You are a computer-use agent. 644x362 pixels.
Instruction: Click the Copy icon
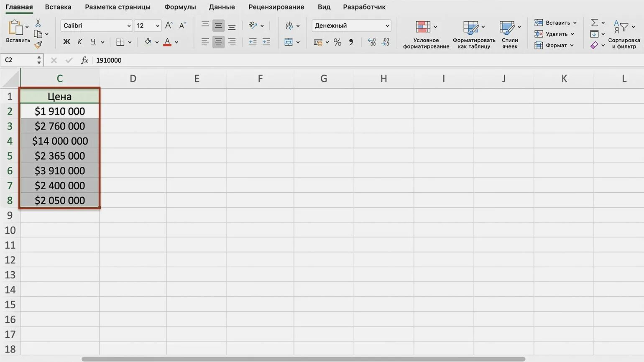[x=38, y=34]
